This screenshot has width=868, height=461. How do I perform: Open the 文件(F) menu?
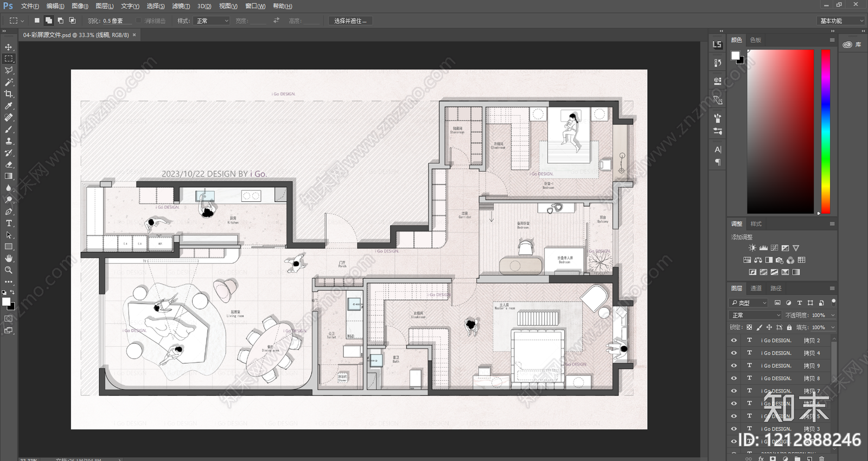point(30,6)
